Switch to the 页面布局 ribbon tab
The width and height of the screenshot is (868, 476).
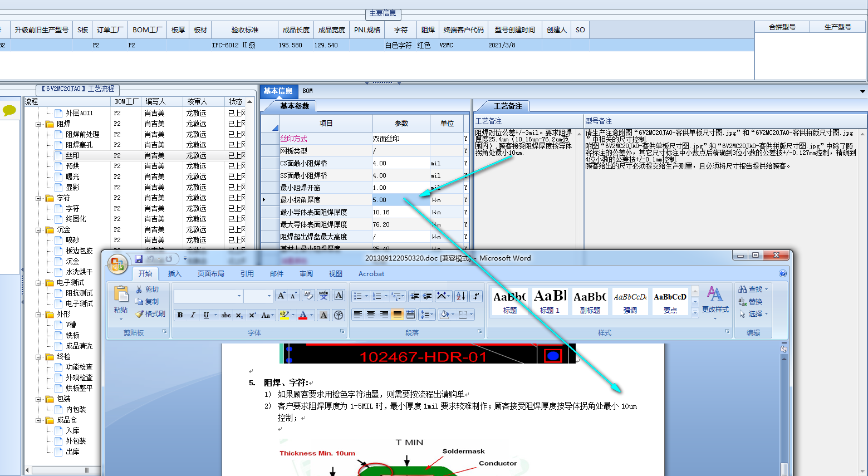click(x=211, y=273)
